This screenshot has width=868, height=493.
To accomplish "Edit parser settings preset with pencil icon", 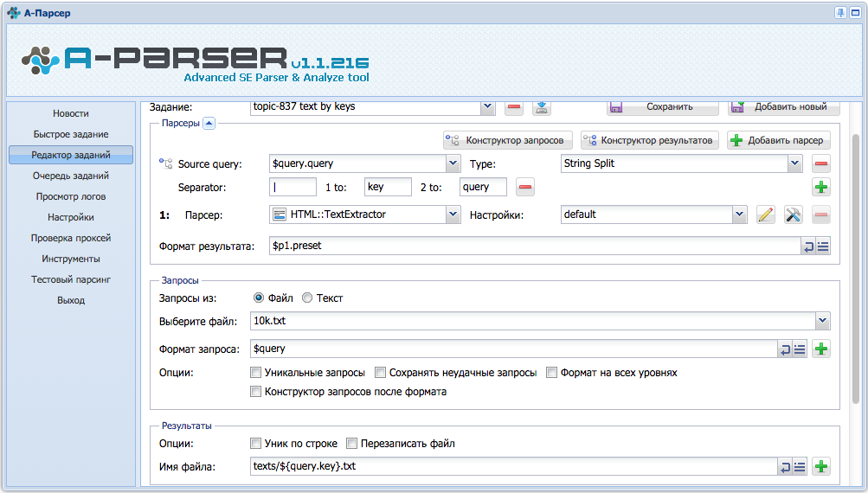I will 766,214.
